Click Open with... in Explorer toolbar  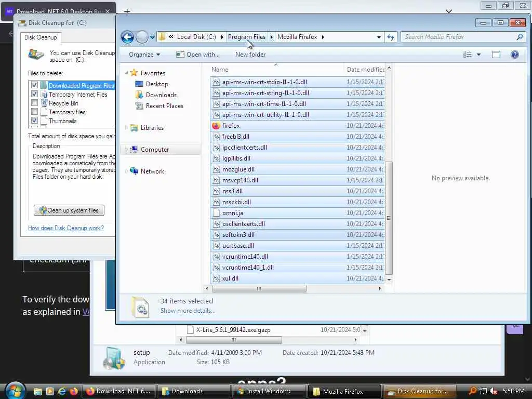tap(198, 55)
